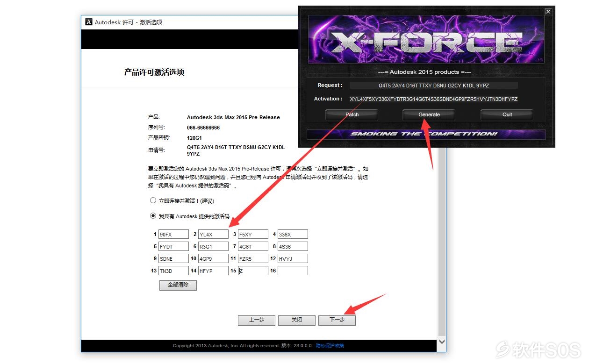Click the 上一步 previous step button
The image size is (589, 364).
point(257,320)
